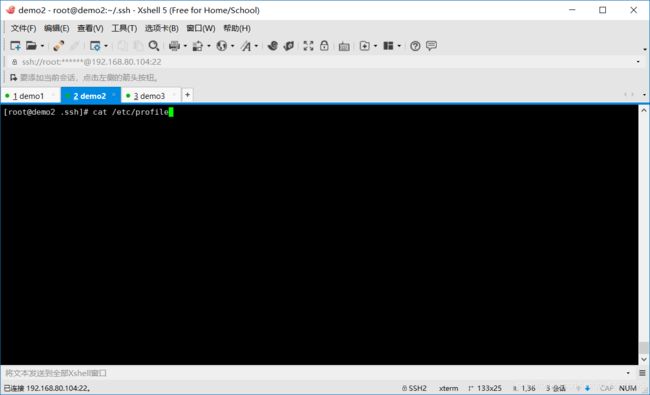The width and height of the screenshot is (650, 395).
Task: Open the 选项卡(B) menu
Action: pos(162,28)
